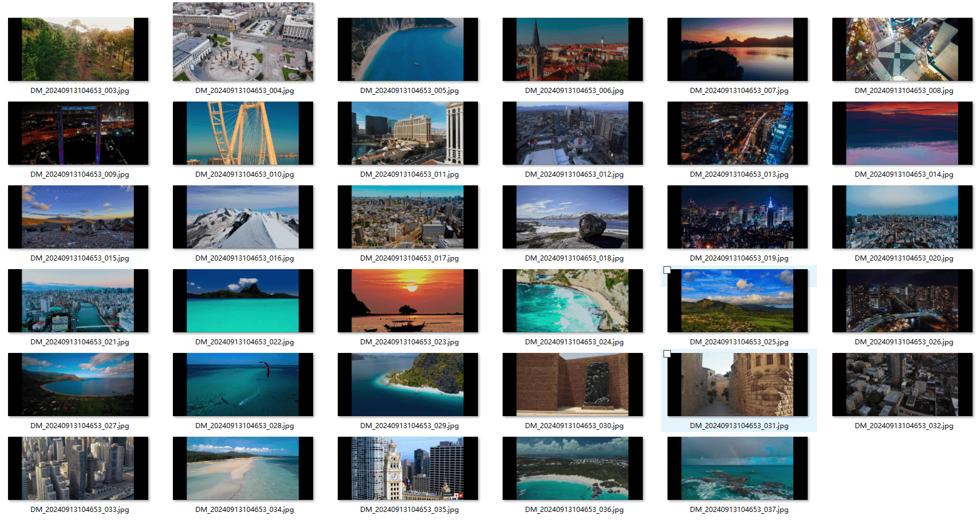
Task: Select skyscrapers thumbnail DM_20240913104653_033.jpg
Action: (78, 468)
